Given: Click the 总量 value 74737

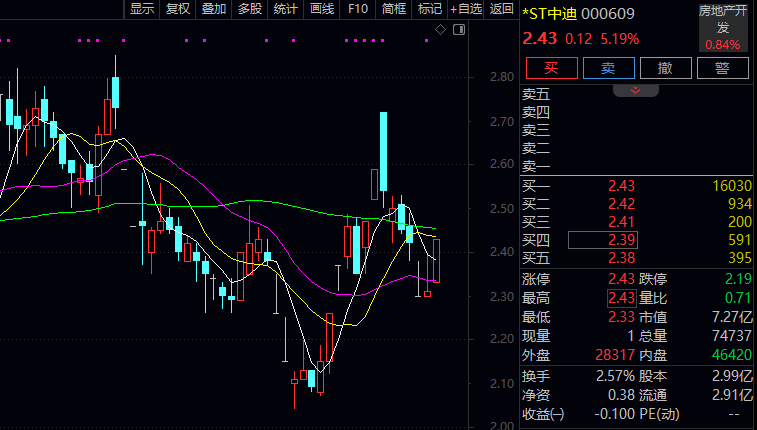Looking at the screenshot, I should coord(732,336).
